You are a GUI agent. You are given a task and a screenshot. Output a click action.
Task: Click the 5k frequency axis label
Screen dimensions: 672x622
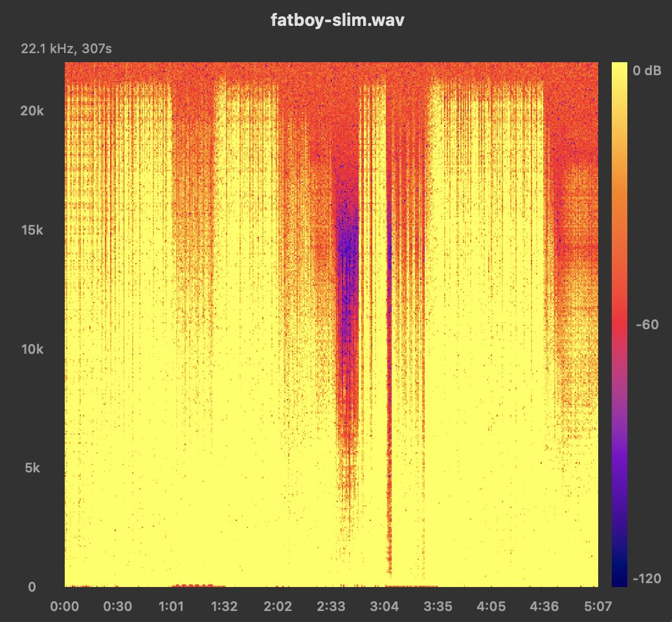click(32, 468)
